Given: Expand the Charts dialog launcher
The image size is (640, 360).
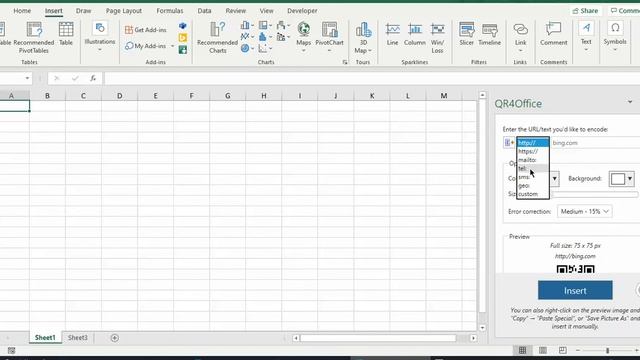Looking at the screenshot, I should click(345, 62).
